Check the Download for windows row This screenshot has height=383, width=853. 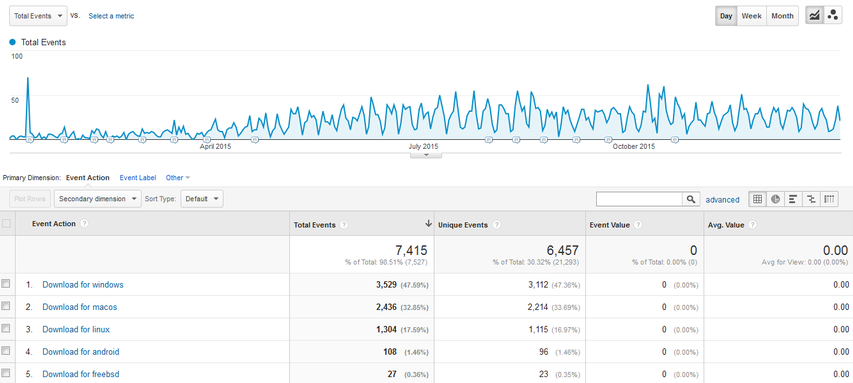coord(6,283)
